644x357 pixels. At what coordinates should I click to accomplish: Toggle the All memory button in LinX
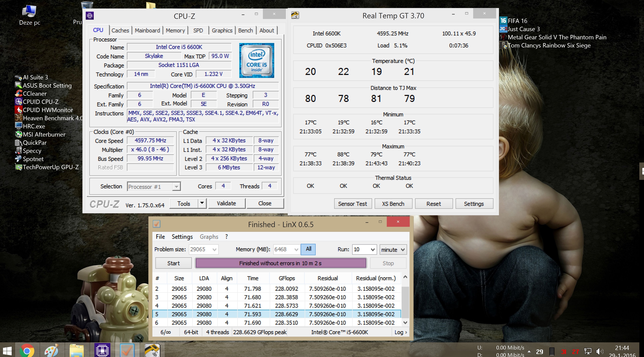point(308,249)
